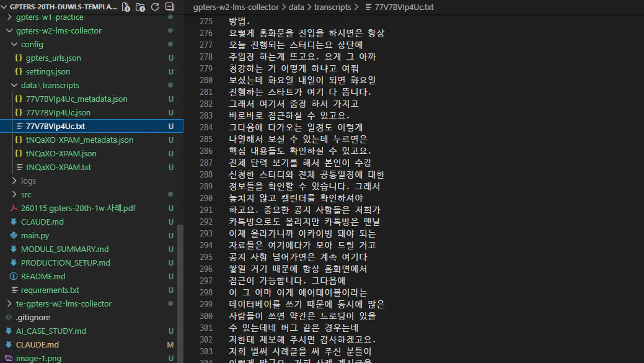Open PRODUCTION_SETUP.md file
This screenshot has height=363, width=644.
pos(66,262)
